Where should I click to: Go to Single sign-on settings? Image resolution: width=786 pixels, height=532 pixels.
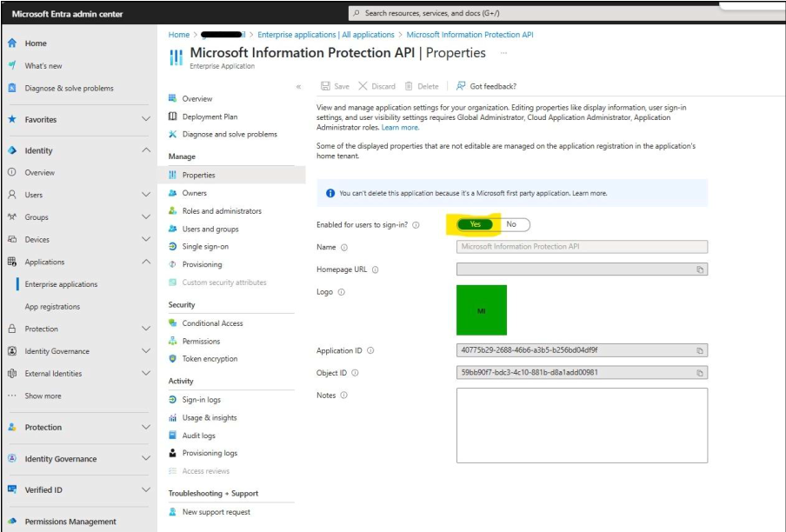[205, 247]
